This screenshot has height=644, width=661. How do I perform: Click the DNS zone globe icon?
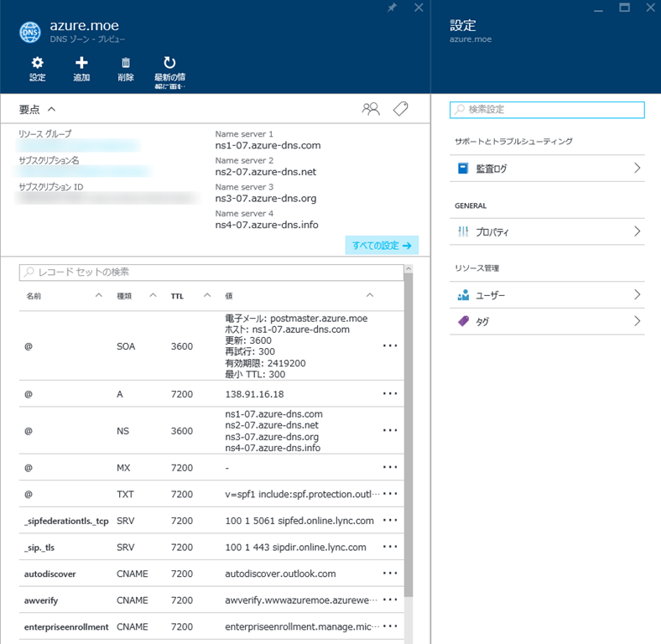coord(30,33)
